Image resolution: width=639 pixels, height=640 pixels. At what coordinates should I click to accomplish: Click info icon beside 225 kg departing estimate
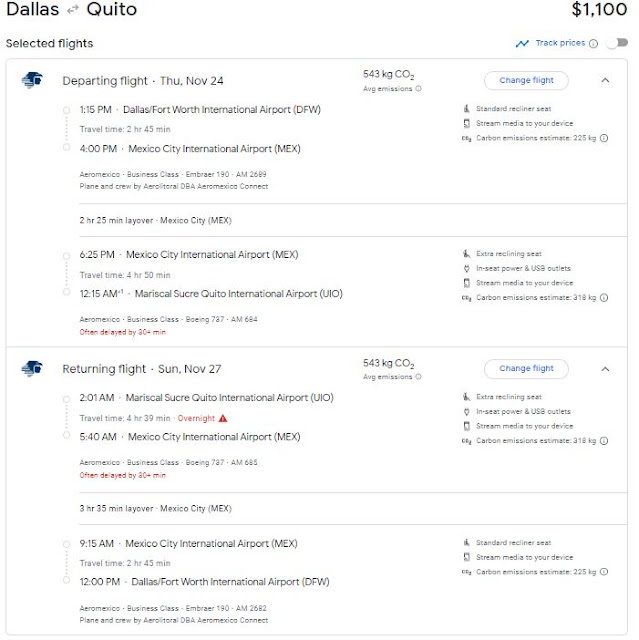pyautogui.click(x=604, y=138)
